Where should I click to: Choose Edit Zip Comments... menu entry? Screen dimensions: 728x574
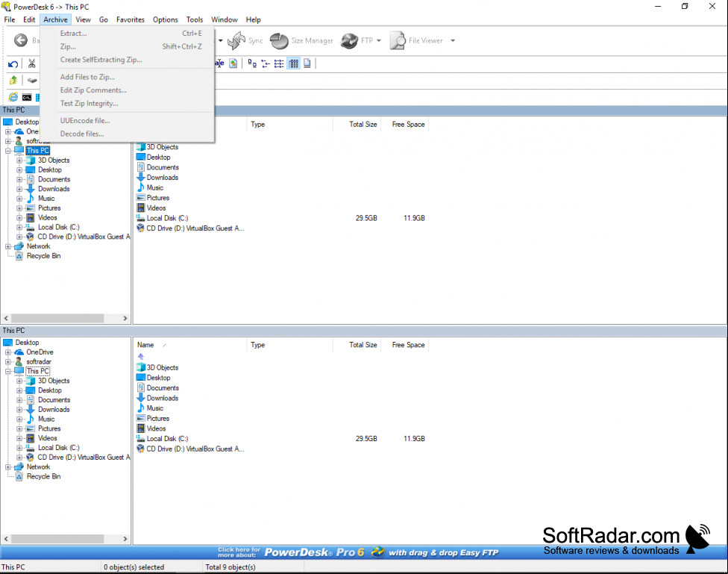point(128,90)
